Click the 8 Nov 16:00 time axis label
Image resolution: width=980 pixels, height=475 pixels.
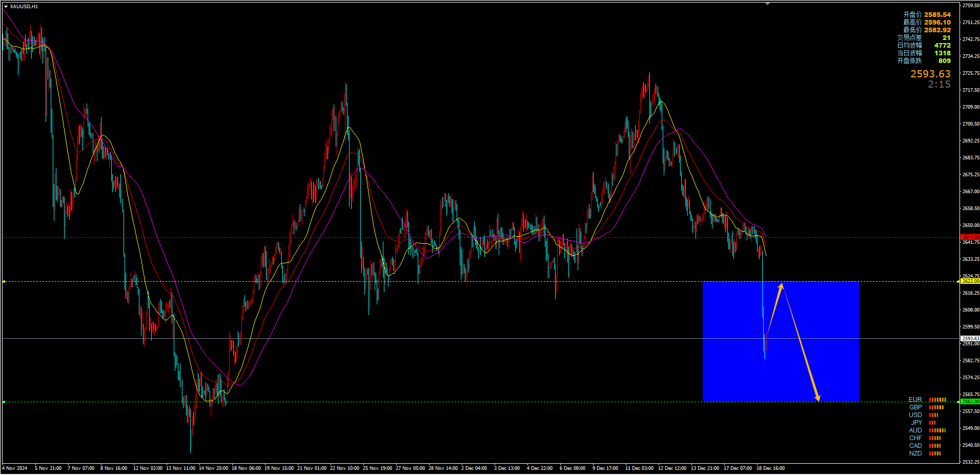[114, 468]
